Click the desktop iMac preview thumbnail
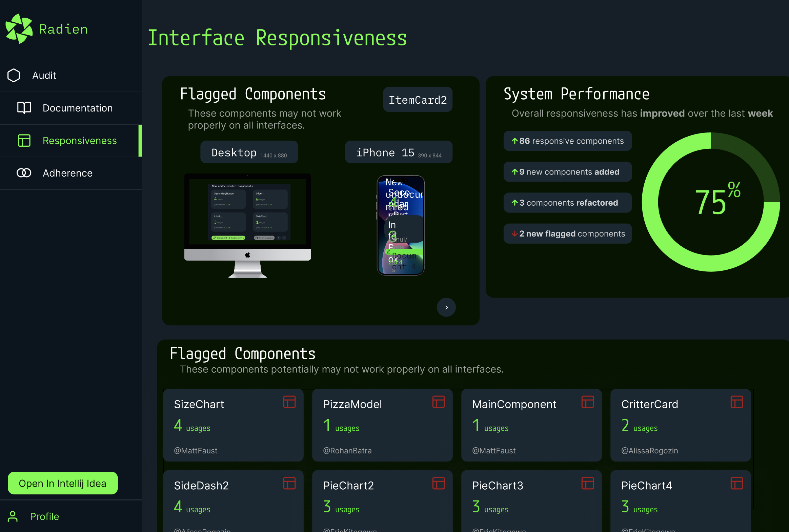This screenshot has height=532, width=789. pyautogui.click(x=247, y=226)
